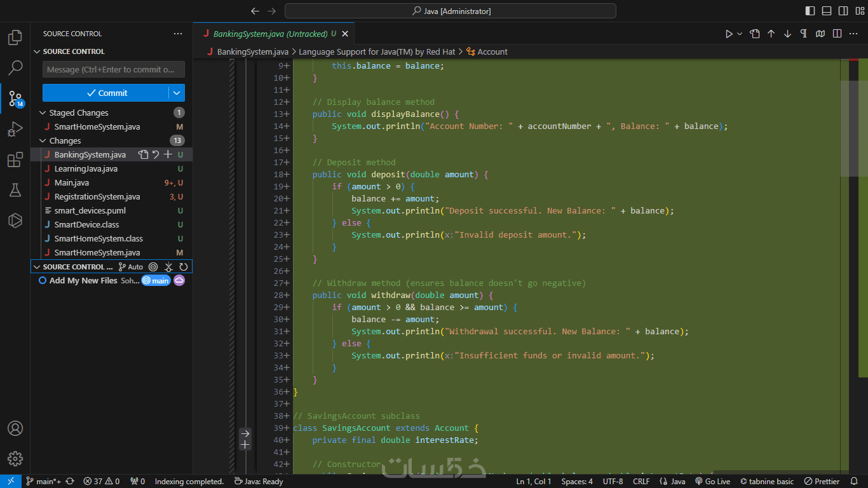Open Main.java in Changes list
This screenshot has height=488, width=868.
coord(112,182)
